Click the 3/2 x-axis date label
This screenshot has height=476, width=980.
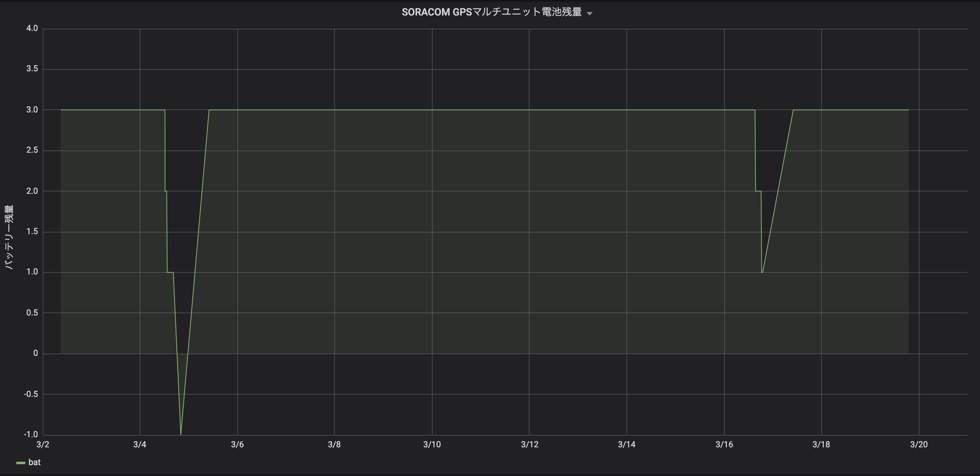pyautogui.click(x=43, y=445)
